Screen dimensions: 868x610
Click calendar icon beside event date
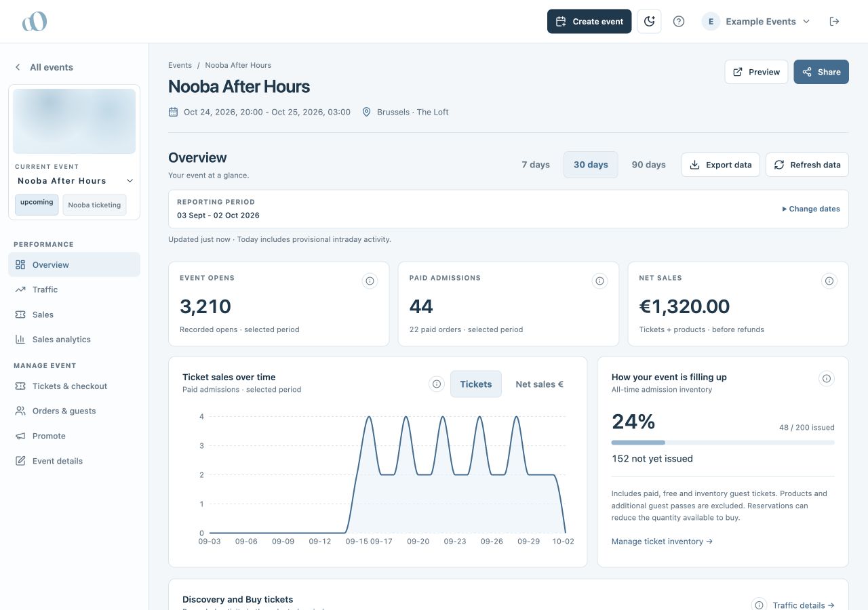(173, 112)
